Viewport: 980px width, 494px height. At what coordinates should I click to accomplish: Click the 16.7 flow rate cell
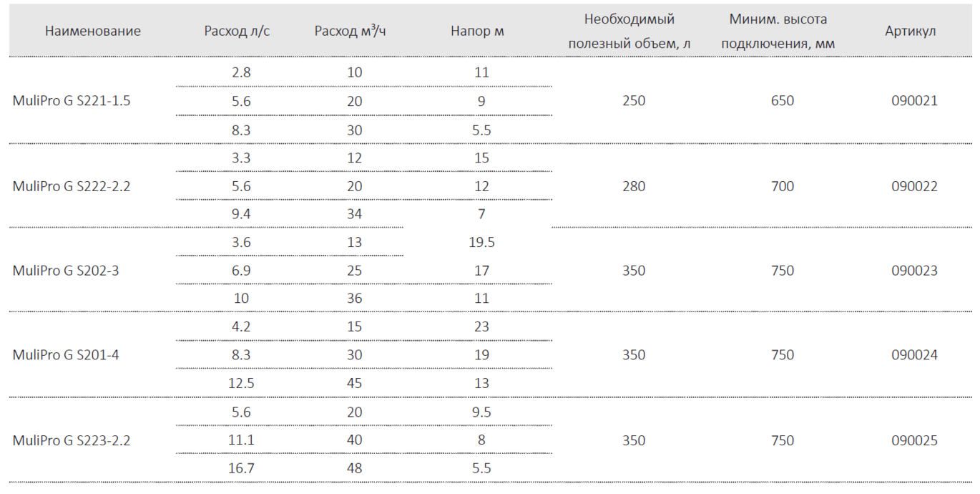[241, 469]
